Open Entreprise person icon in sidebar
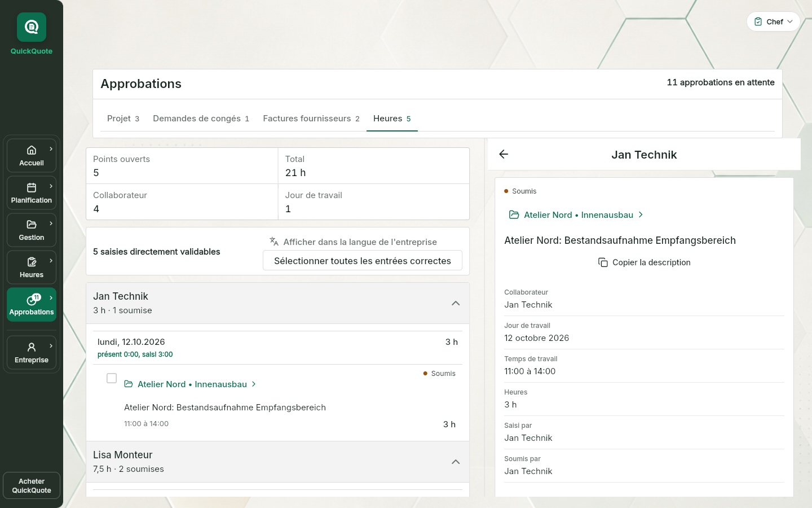 coord(32,347)
